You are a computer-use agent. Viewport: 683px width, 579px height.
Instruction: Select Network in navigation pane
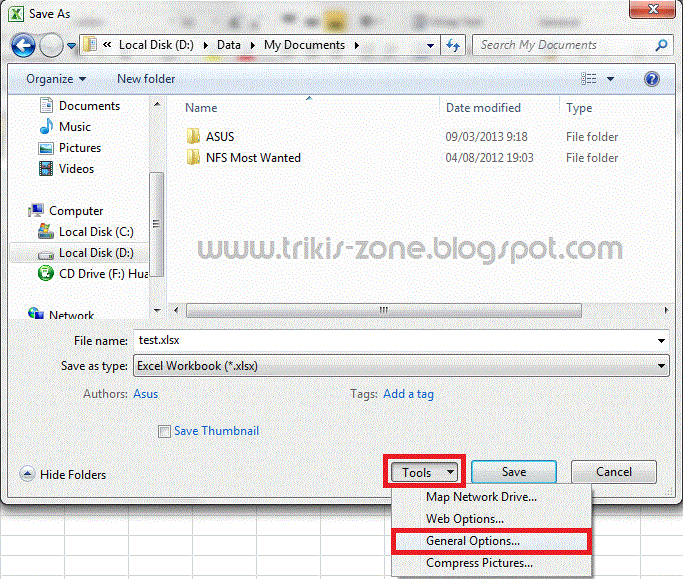pyautogui.click(x=71, y=315)
